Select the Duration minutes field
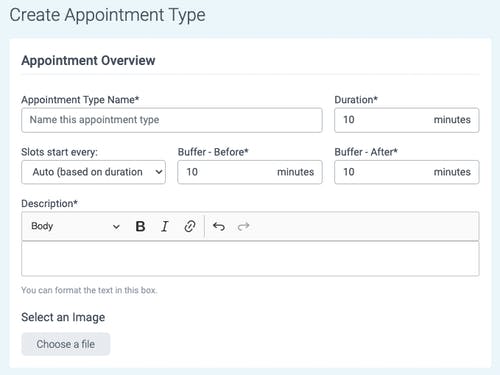This screenshot has width=500, height=375. (407, 120)
